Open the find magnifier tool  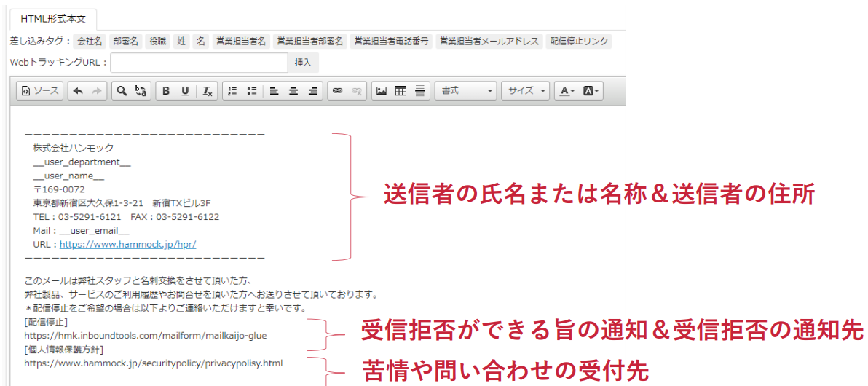pos(121,91)
